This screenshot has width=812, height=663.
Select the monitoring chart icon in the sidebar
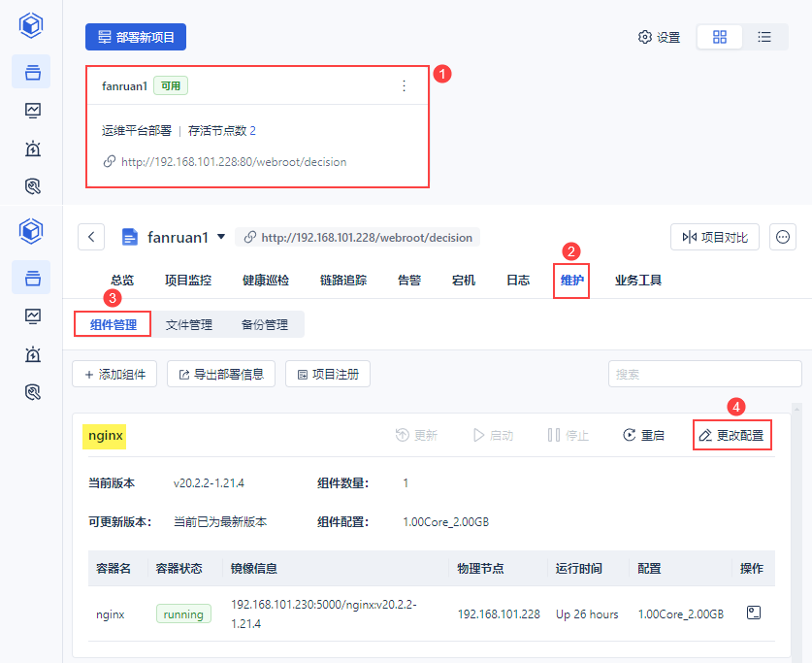(31, 110)
